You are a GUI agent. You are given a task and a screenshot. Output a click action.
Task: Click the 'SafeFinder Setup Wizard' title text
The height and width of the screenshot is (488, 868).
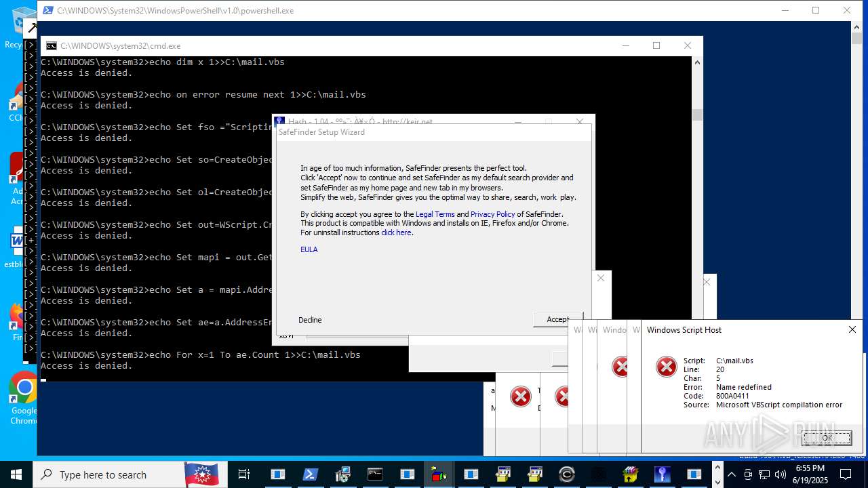[321, 132]
